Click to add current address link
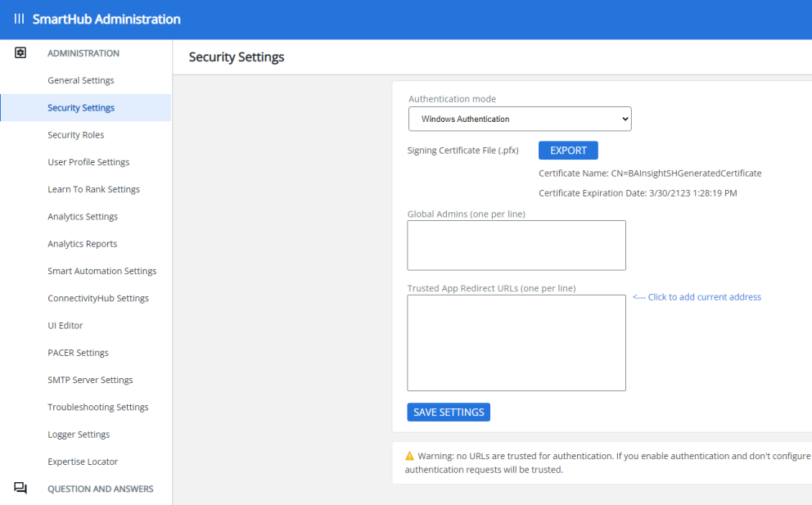 (x=697, y=297)
